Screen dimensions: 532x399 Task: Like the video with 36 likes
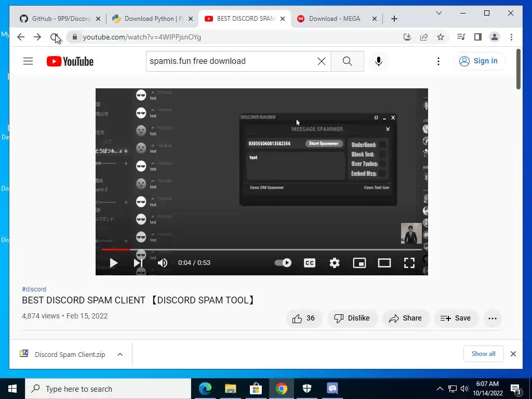pyautogui.click(x=303, y=318)
